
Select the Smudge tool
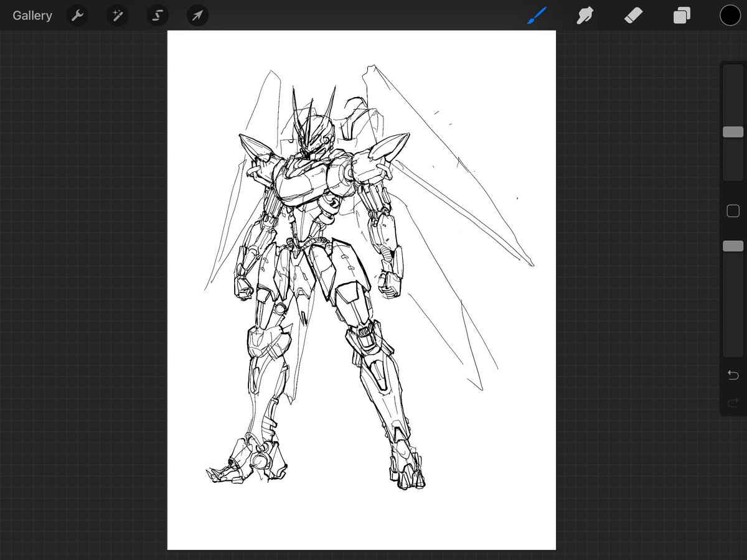(585, 16)
